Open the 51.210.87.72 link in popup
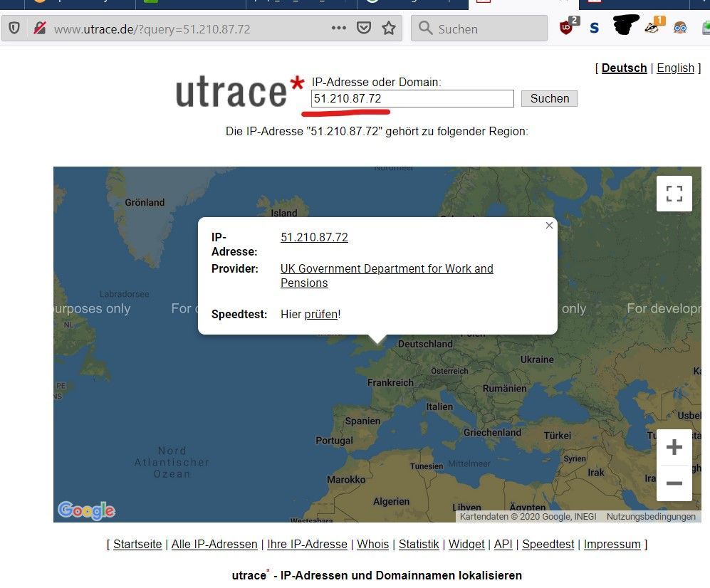The width and height of the screenshot is (710, 588). (314, 237)
